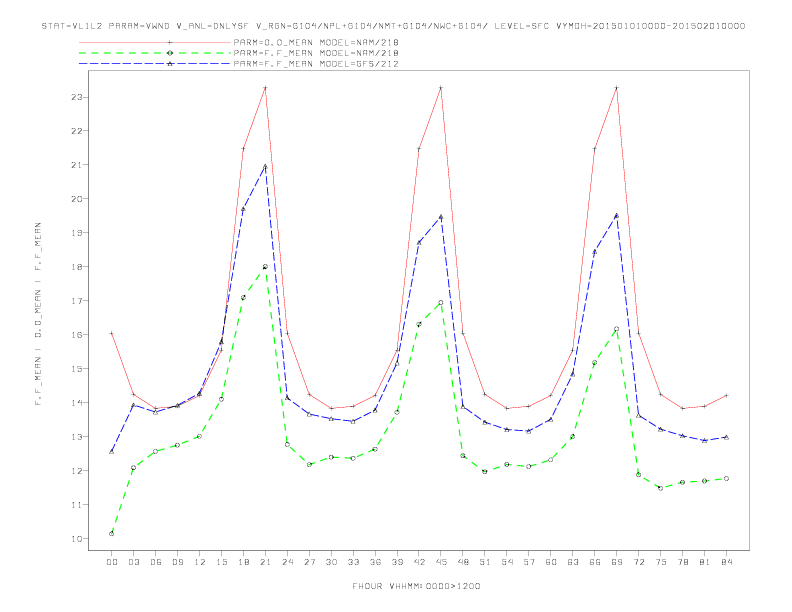792x612 pixels.
Task: Click green circle data point at hour 00
Action: point(112,534)
